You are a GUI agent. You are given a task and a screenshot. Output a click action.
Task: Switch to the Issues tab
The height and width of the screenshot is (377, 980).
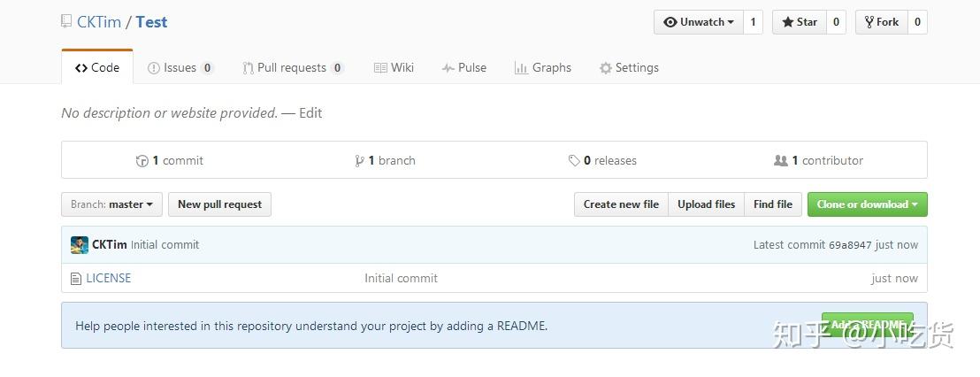click(x=180, y=68)
